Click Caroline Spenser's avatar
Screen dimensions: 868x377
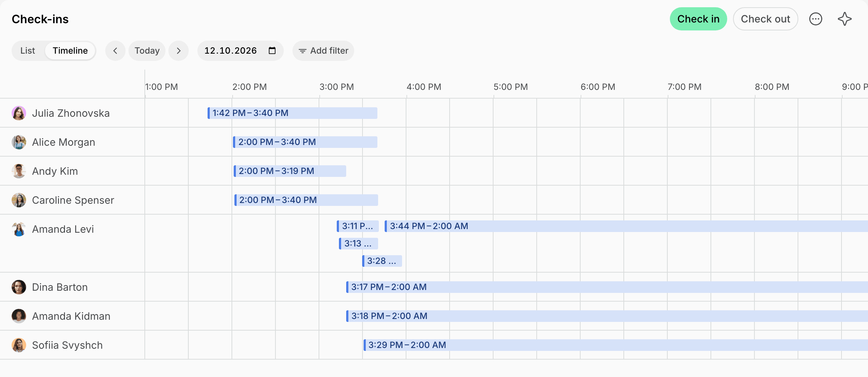(19, 200)
